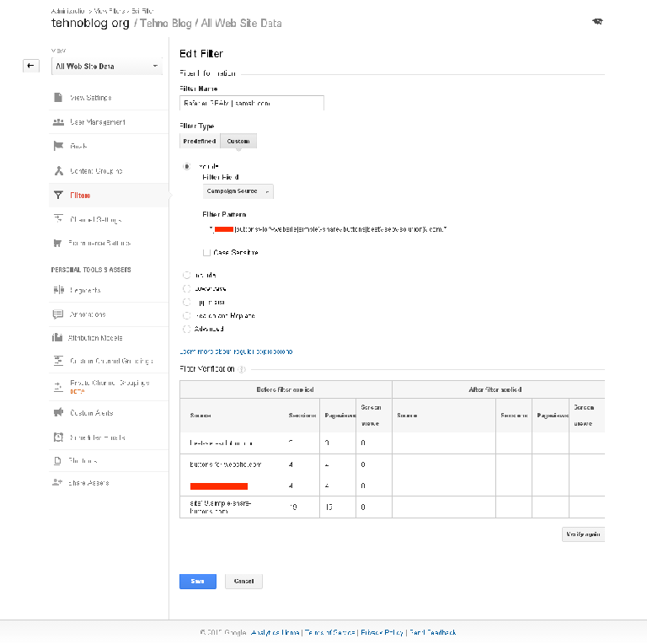Switch to the Predefined filter type tab
This screenshot has width=647, height=644.
point(200,142)
